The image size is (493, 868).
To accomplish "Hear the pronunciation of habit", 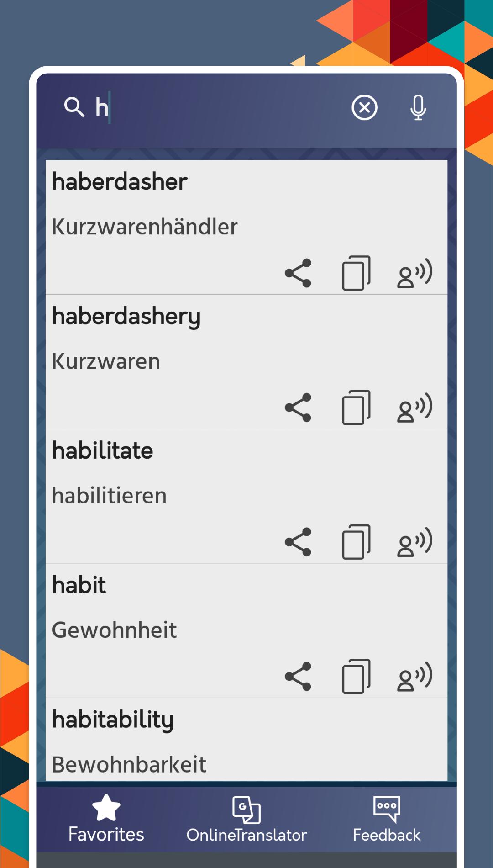I will tap(414, 676).
